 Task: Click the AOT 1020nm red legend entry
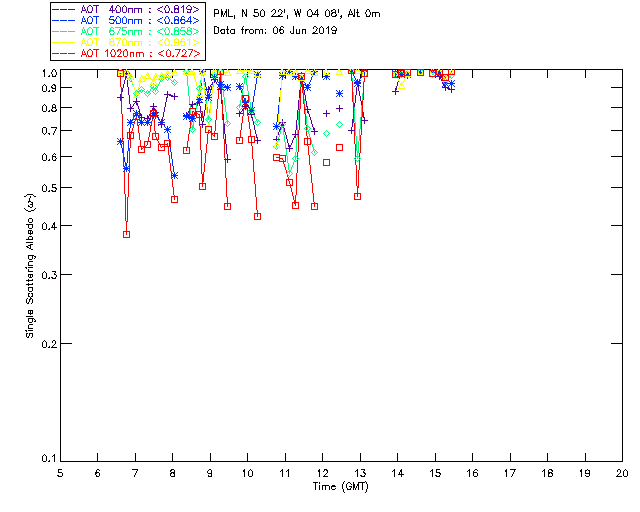coord(127,52)
